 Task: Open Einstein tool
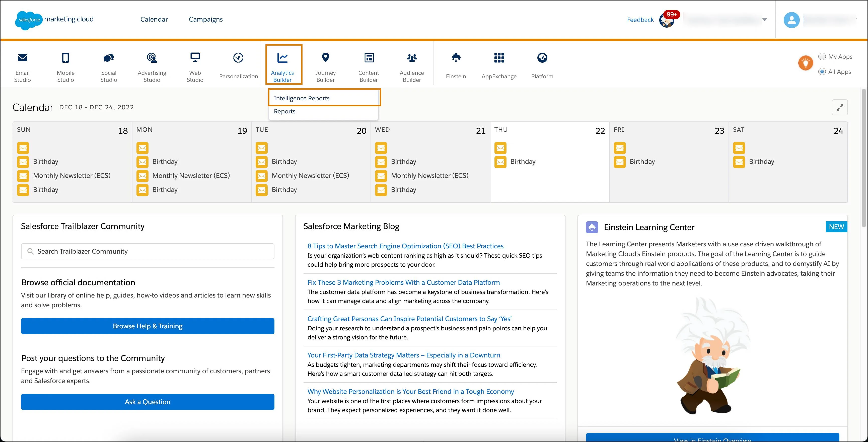[x=455, y=64]
